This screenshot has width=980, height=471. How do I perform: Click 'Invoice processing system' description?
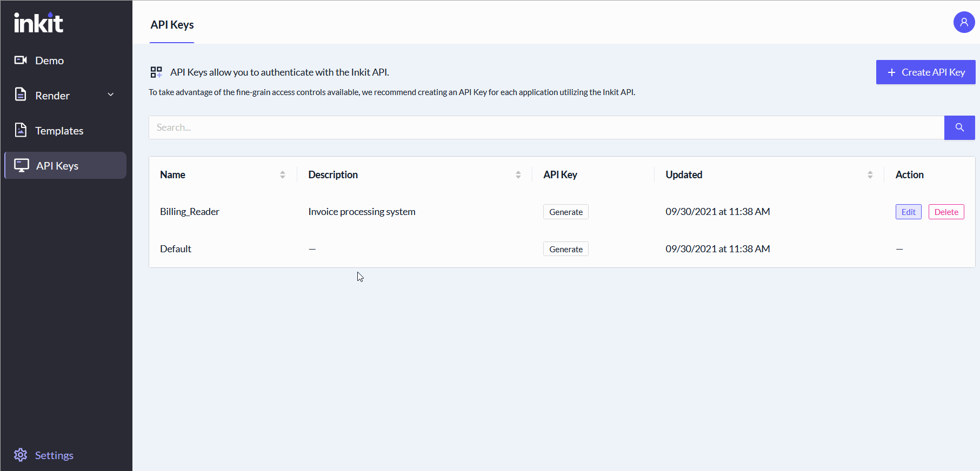(x=362, y=212)
